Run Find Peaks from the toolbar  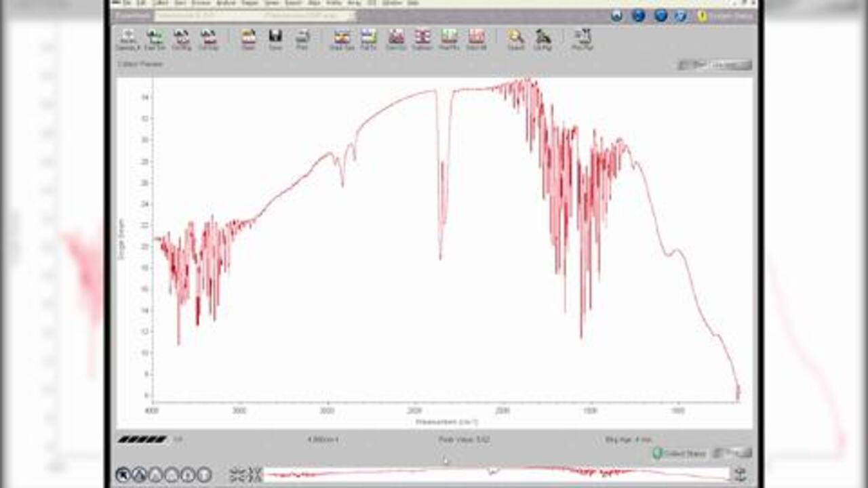449,39
